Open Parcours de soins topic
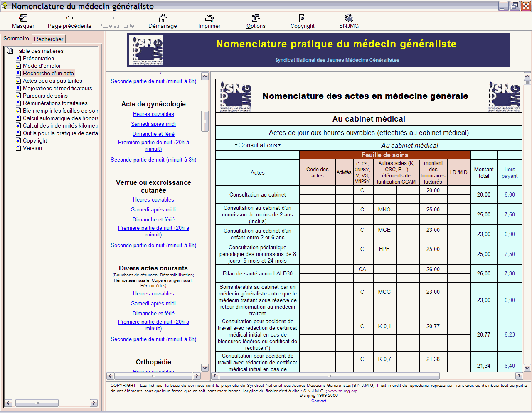 [45, 96]
